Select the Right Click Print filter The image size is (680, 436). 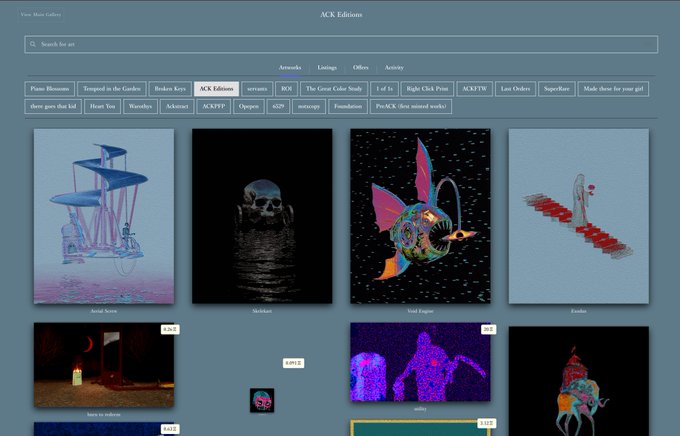427,89
